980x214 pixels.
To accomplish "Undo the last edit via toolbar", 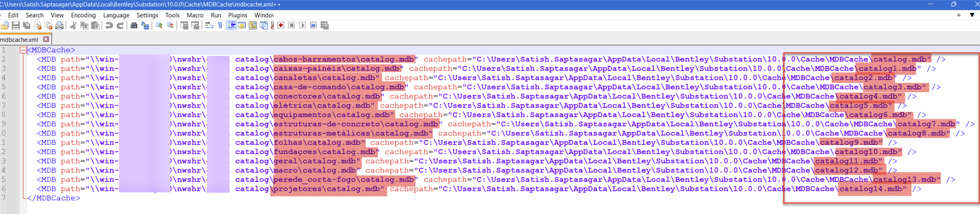I will click(109, 26).
